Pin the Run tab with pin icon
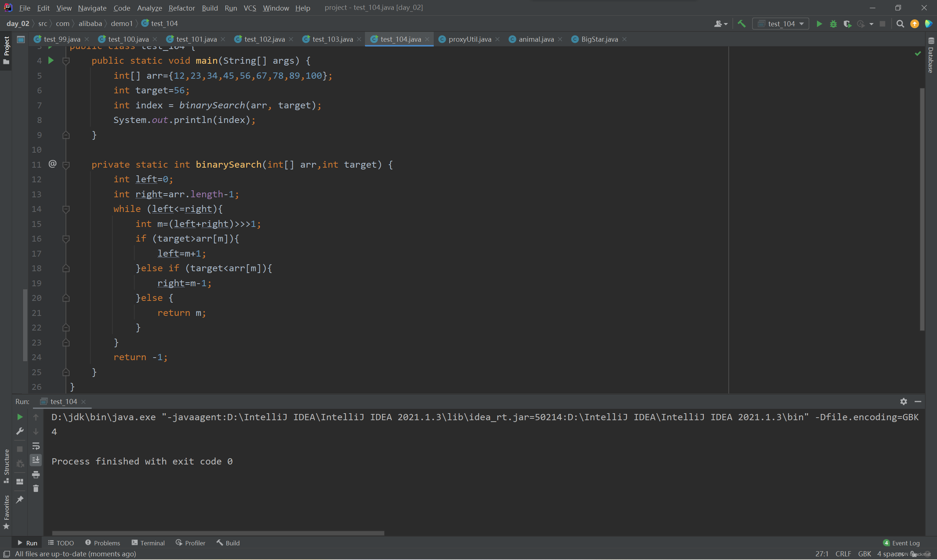This screenshot has height=560, width=937. click(20, 500)
